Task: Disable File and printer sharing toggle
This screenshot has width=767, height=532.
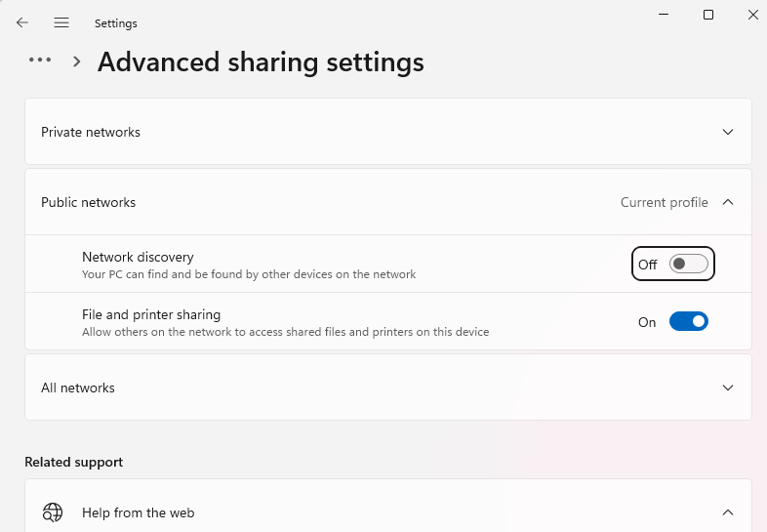Action: 688,321
